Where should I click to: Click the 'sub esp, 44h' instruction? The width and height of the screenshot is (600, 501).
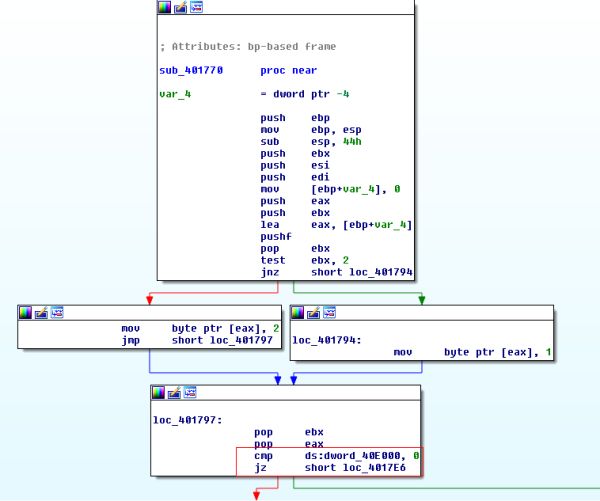coord(311,142)
